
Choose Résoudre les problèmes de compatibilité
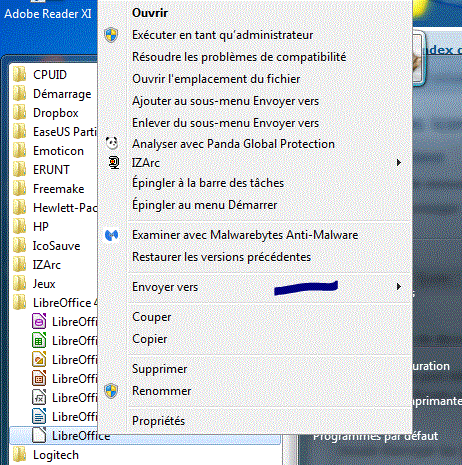(x=239, y=57)
